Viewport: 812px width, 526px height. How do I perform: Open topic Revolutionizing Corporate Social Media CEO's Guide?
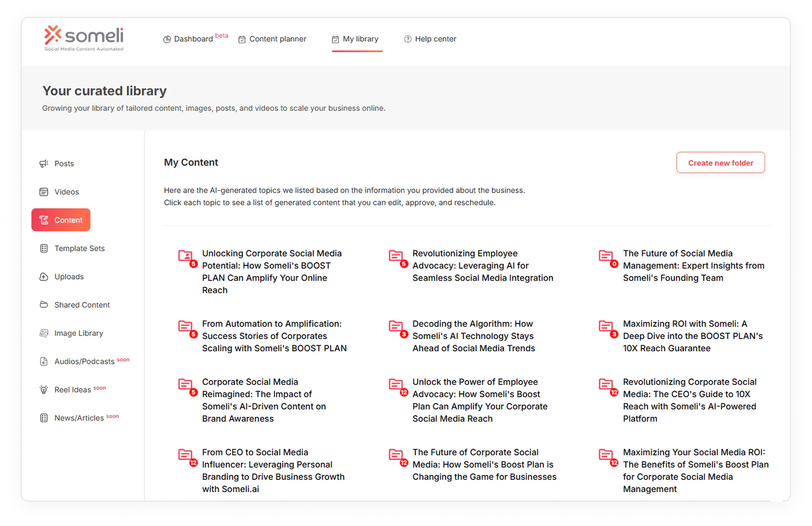click(690, 400)
